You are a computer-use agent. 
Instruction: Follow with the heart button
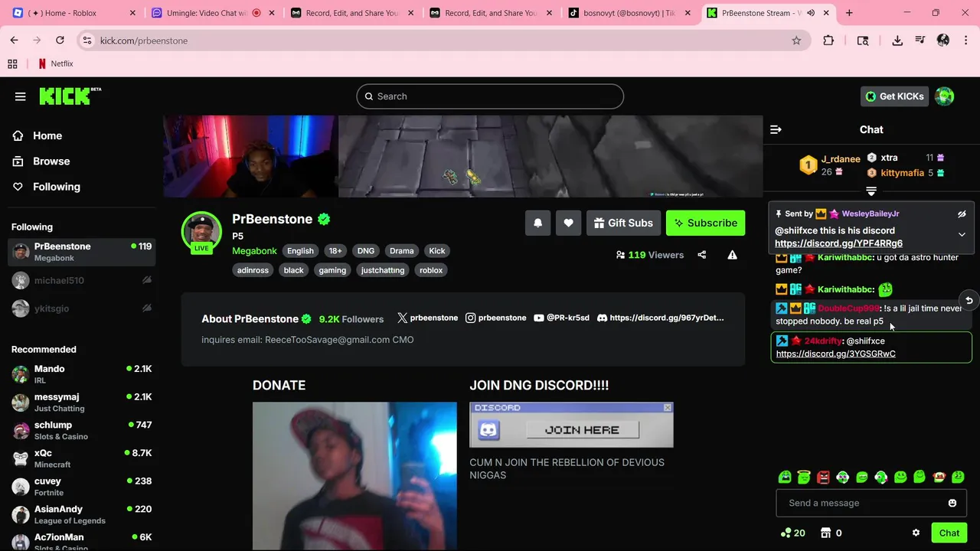(568, 223)
